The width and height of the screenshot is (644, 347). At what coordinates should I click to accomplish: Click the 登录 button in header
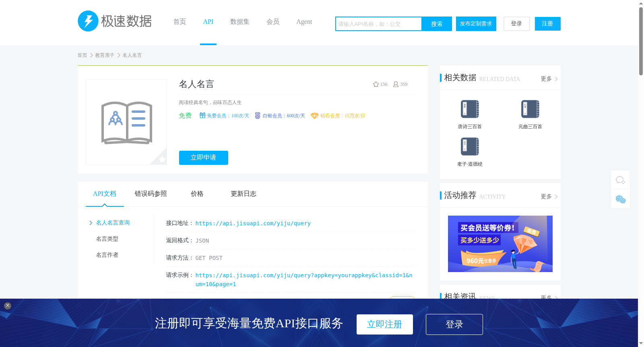517,24
